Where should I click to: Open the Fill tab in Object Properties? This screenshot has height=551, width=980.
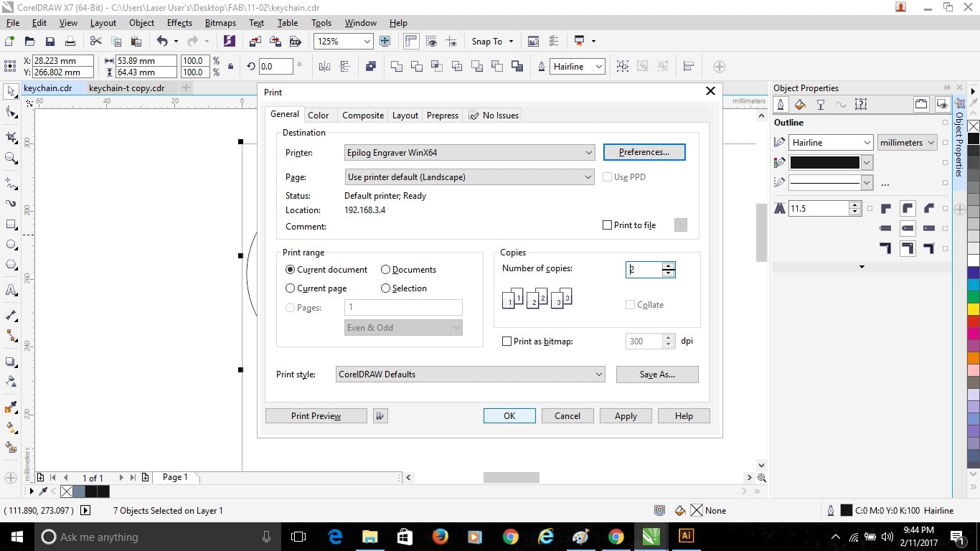coord(801,105)
